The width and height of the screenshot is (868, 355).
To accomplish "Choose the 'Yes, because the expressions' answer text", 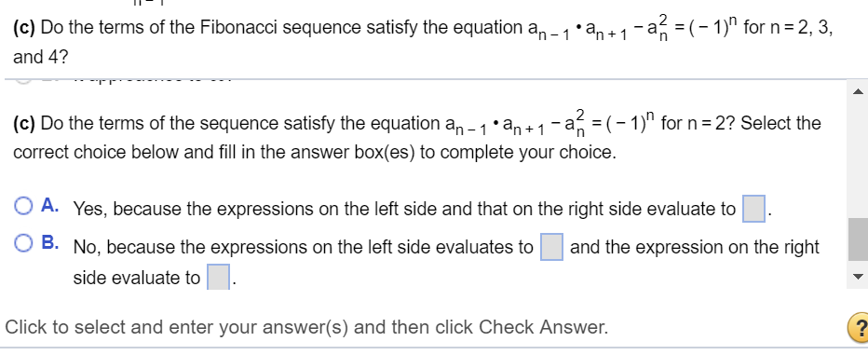I will click(x=404, y=210).
